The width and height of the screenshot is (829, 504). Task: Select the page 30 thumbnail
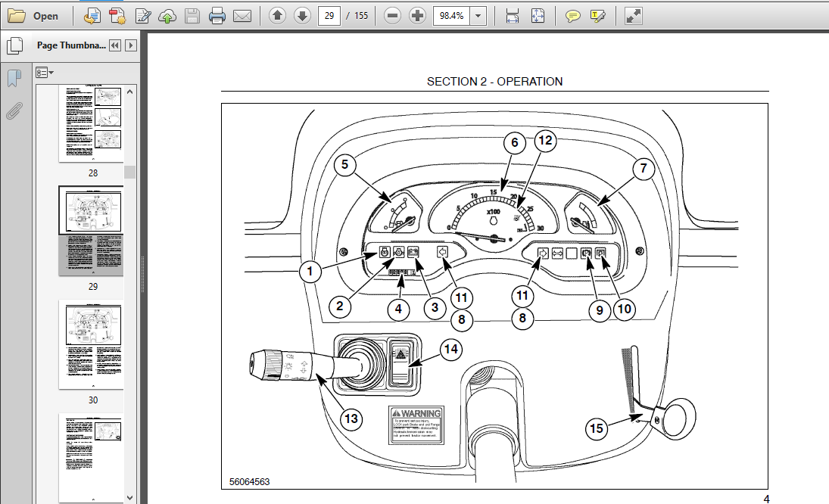pyautogui.click(x=91, y=344)
